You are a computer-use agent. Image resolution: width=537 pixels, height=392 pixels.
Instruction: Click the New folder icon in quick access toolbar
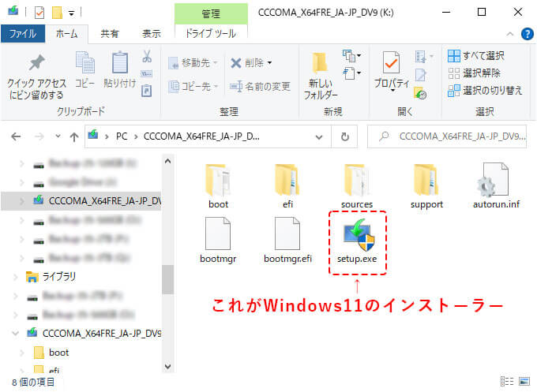57,13
